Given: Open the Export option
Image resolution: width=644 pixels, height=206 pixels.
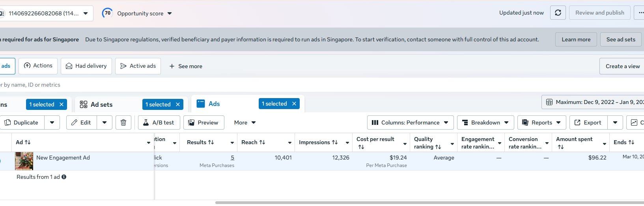Looking at the screenshot, I should pyautogui.click(x=588, y=122).
